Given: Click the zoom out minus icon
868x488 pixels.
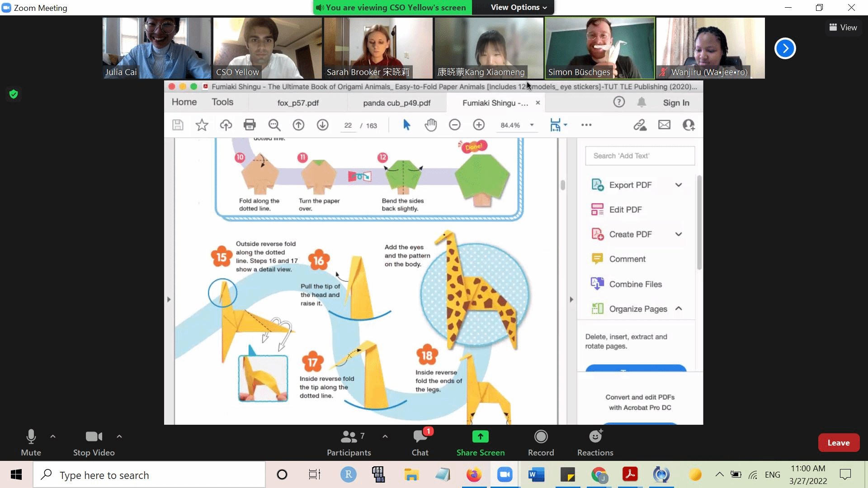Looking at the screenshot, I should [455, 125].
